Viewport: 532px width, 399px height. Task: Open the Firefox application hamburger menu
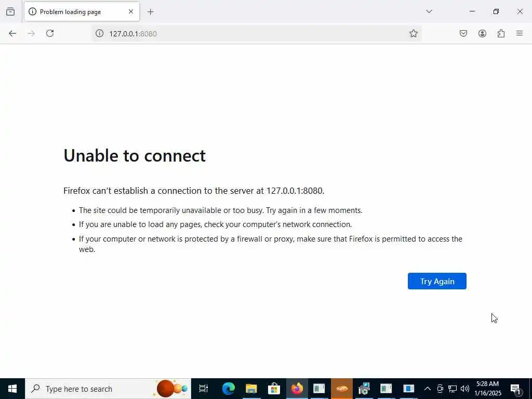(x=520, y=33)
